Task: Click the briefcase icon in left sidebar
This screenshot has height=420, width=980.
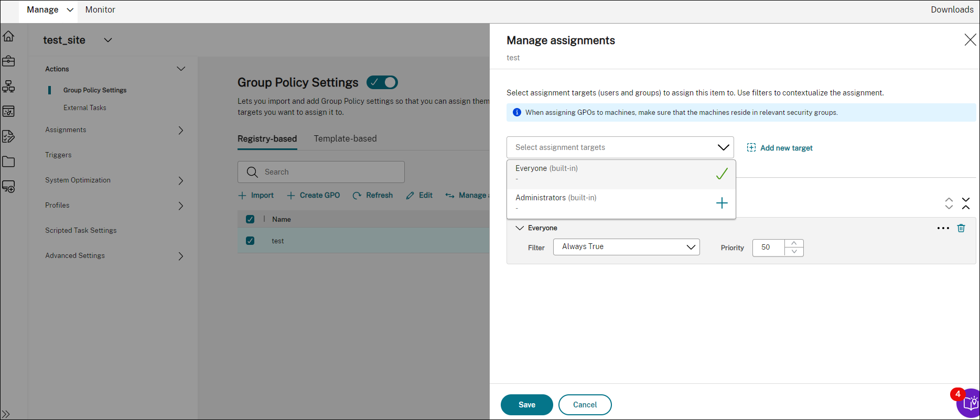Action: (8, 61)
